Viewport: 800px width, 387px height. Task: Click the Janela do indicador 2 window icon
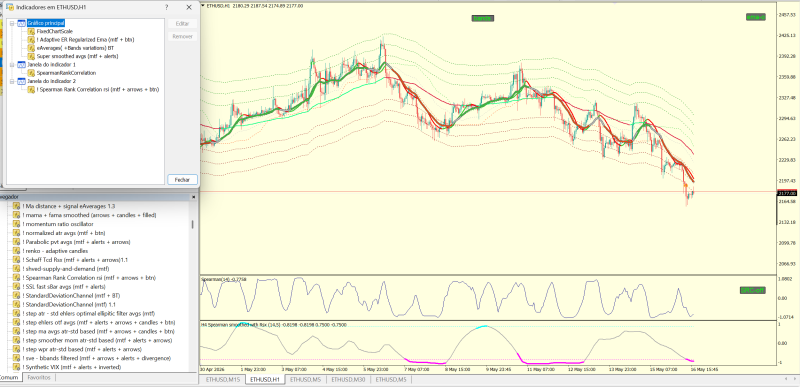[x=21, y=81]
